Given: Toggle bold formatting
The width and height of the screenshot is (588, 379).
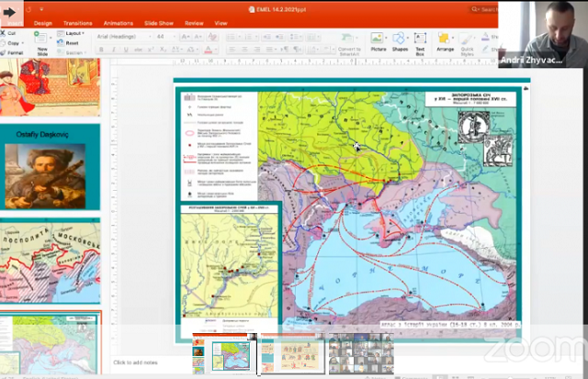Looking at the screenshot, I should [101, 50].
